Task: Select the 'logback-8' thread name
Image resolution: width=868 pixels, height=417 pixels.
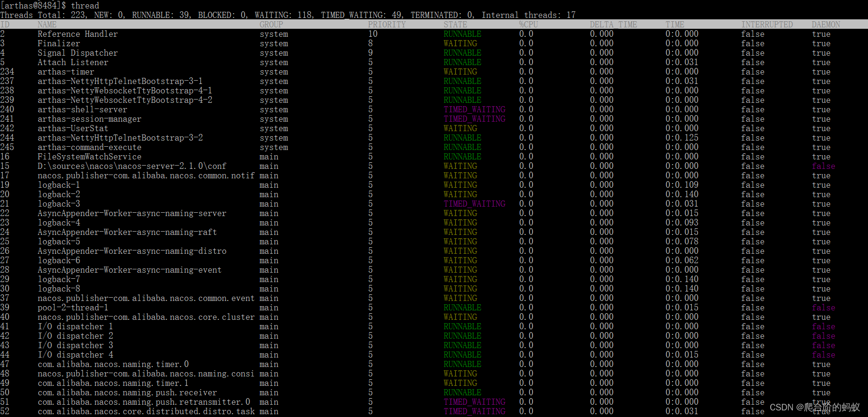Action: [x=59, y=289]
